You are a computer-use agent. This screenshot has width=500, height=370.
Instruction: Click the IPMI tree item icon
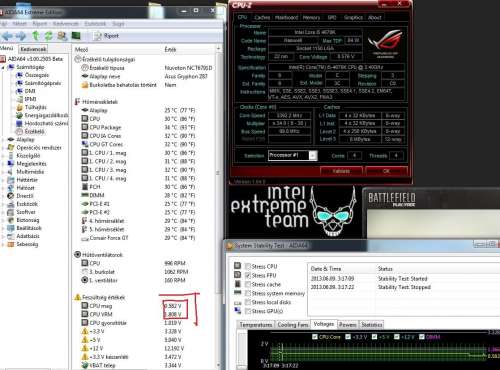(20, 99)
